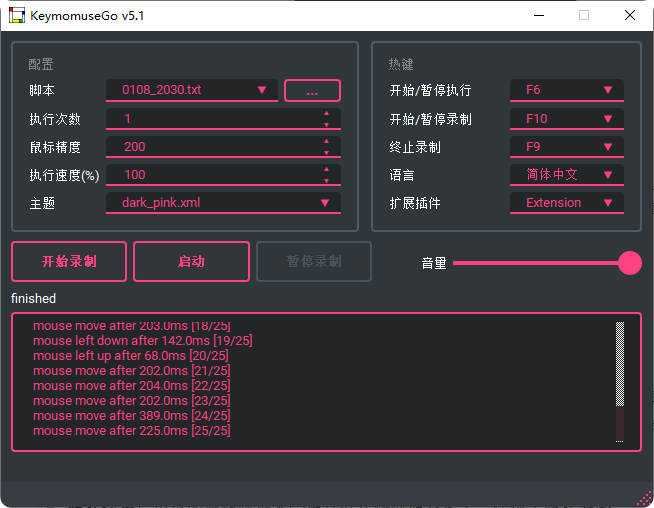Viewport: 654px width, 508px height.
Task: Decrease execution count with down arrow
Action: click(x=326, y=124)
